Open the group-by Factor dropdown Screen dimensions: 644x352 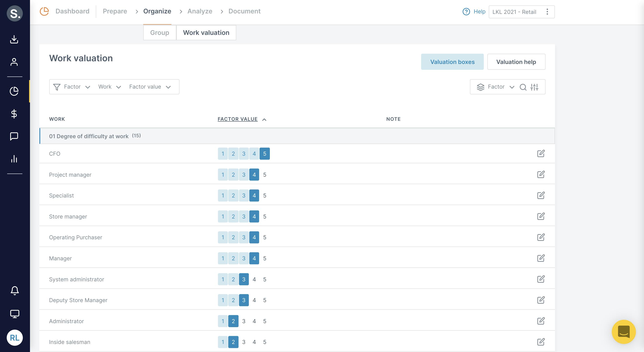(496, 87)
